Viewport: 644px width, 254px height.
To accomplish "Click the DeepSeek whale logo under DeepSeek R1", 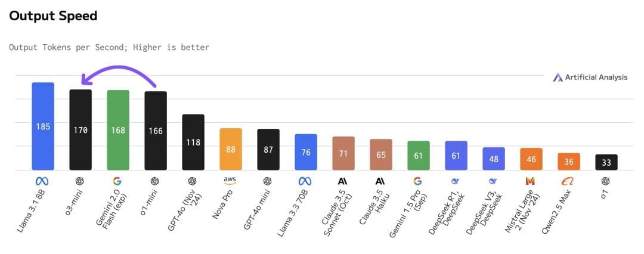I will click(x=456, y=181).
